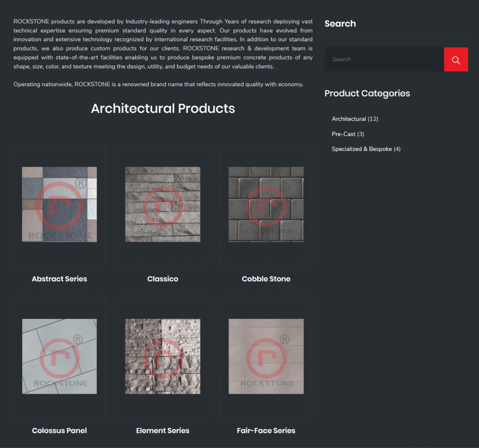The image size is (479, 448).
Task: Click the Cobble Stone title link
Action: point(266,279)
